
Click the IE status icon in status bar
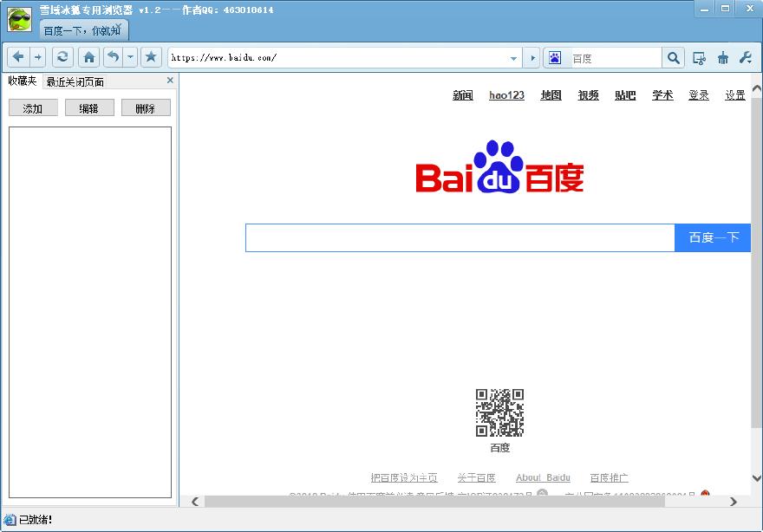tap(10, 520)
